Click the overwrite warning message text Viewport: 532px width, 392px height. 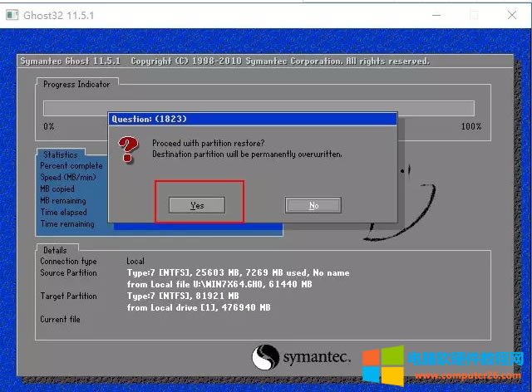click(247, 154)
